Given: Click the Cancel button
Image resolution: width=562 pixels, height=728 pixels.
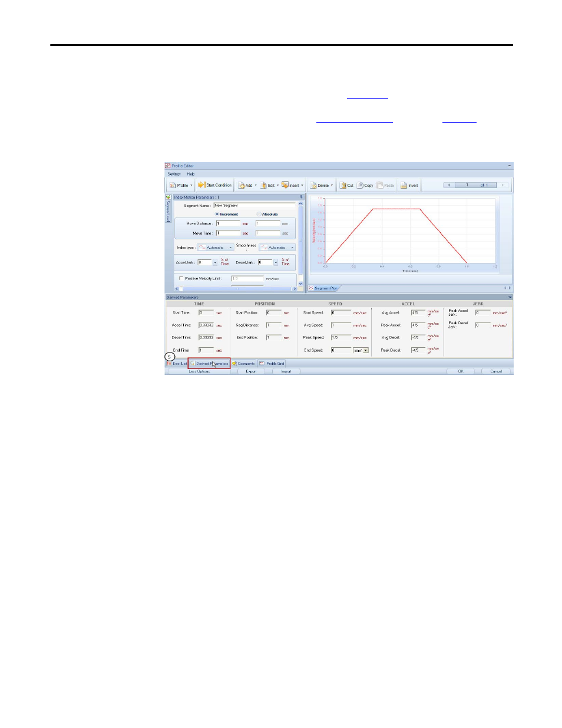Looking at the screenshot, I should (x=496, y=371).
